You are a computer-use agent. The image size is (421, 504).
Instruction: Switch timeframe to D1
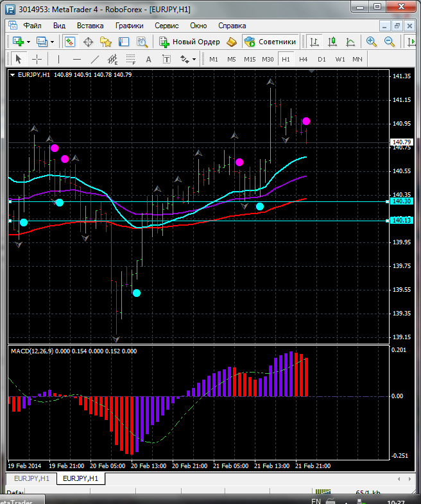tap(322, 59)
